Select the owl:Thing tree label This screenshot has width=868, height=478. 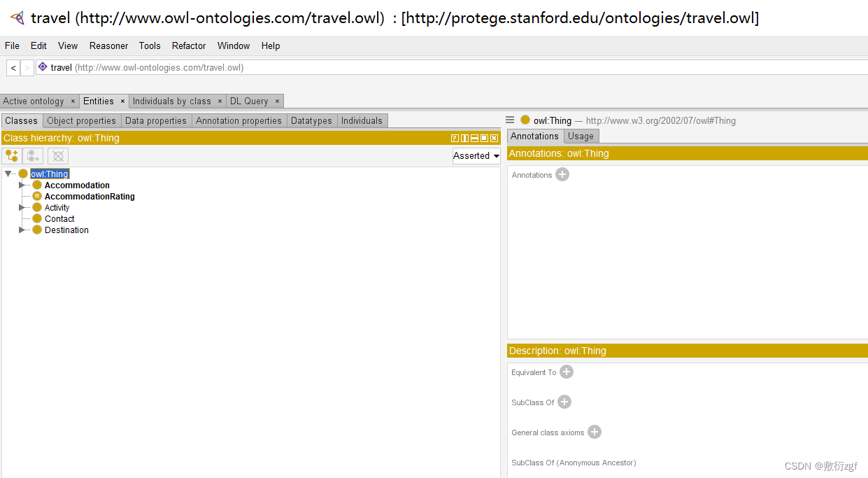50,174
